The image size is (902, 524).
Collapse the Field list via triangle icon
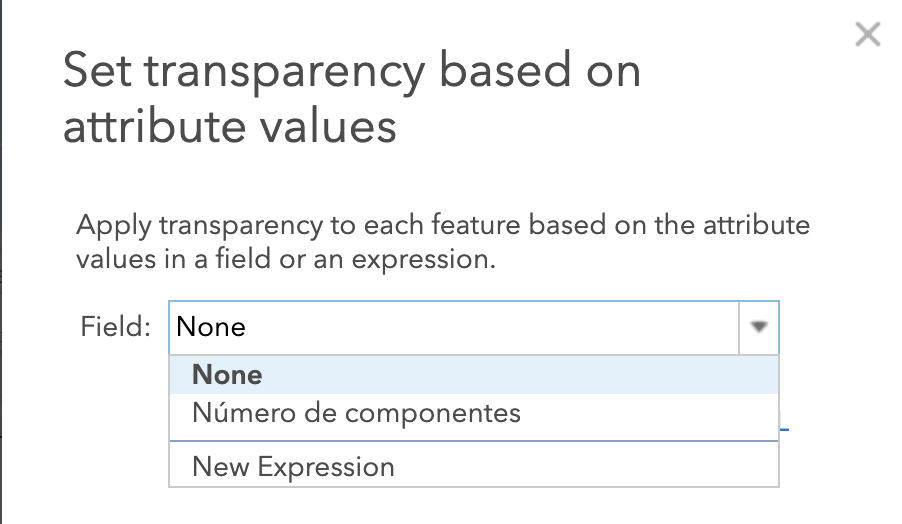[x=759, y=327]
